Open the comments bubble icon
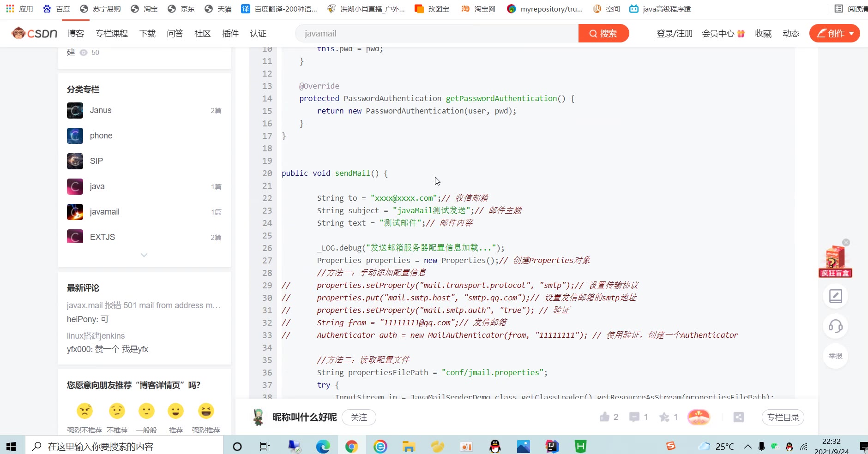This screenshot has height=454, width=868. [634, 417]
